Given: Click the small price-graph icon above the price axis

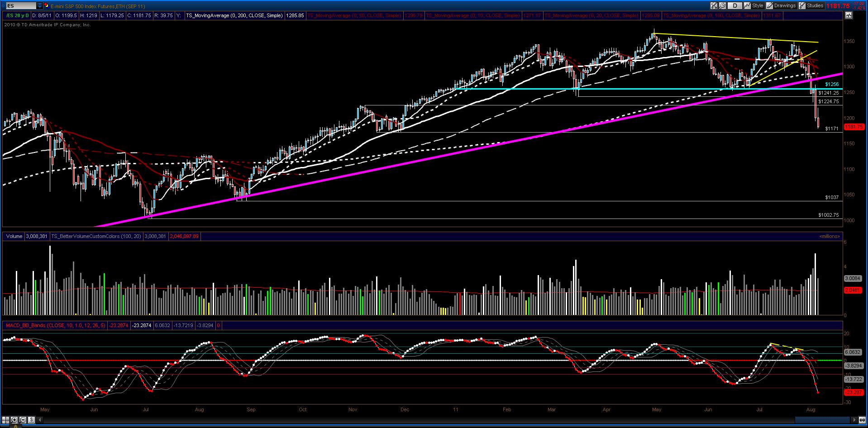Looking at the screenshot, I should (x=848, y=15).
